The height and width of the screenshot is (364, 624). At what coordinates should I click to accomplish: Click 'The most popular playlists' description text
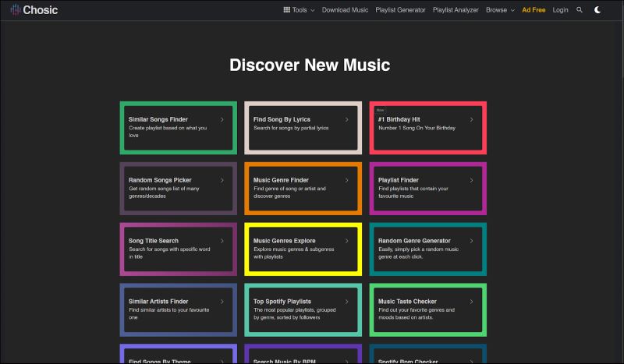click(295, 314)
